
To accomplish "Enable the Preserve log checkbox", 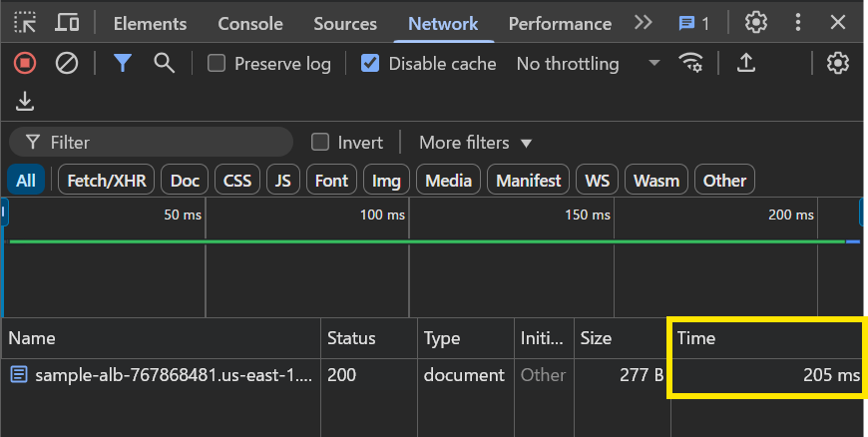I will 216,63.
